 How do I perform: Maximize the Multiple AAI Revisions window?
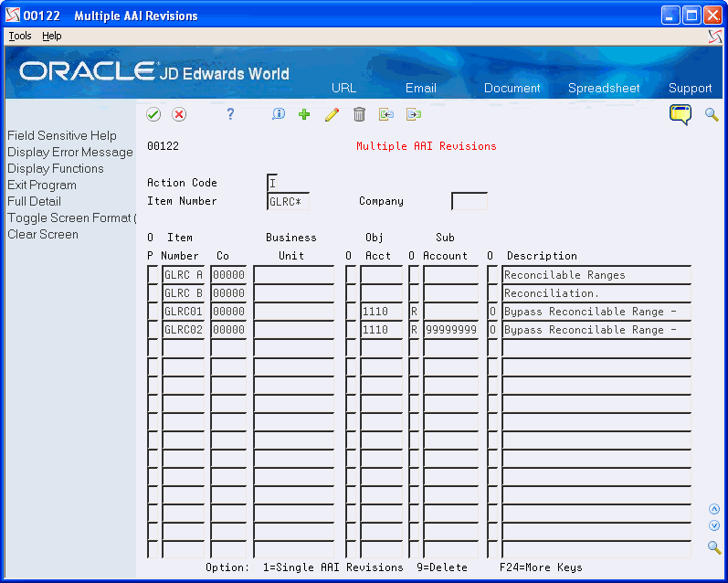[x=691, y=16]
